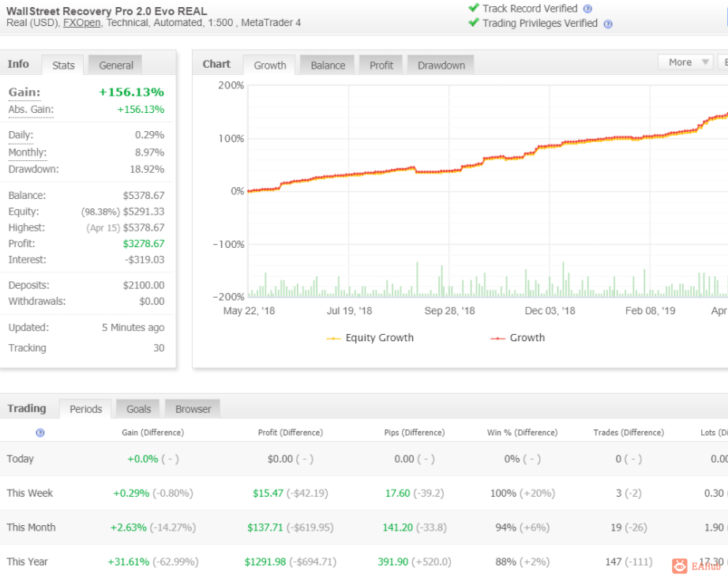
Task: Click the Dec 03, '18 axis label
Action: [x=550, y=311]
